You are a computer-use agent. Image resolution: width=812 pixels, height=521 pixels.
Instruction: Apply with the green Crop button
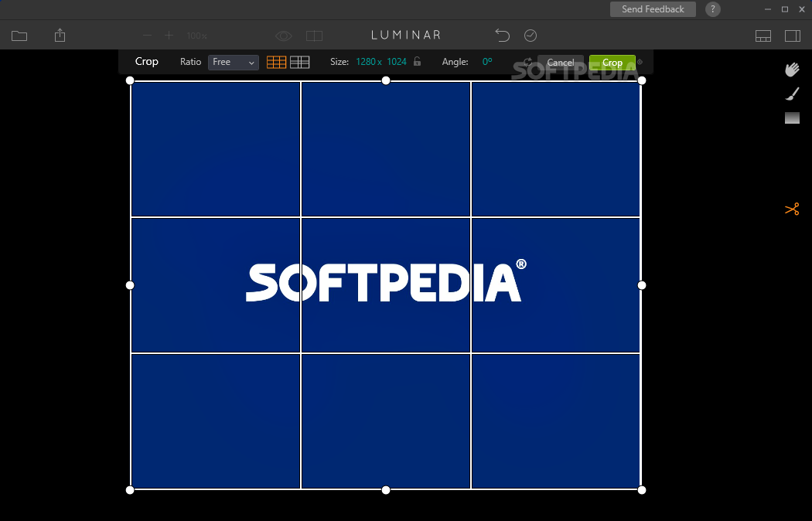click(x=612, y=63)
